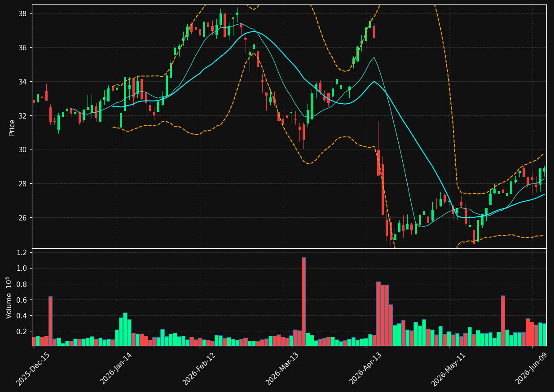
Task: Click the 34 price tick label
Action: coord(23,82)
